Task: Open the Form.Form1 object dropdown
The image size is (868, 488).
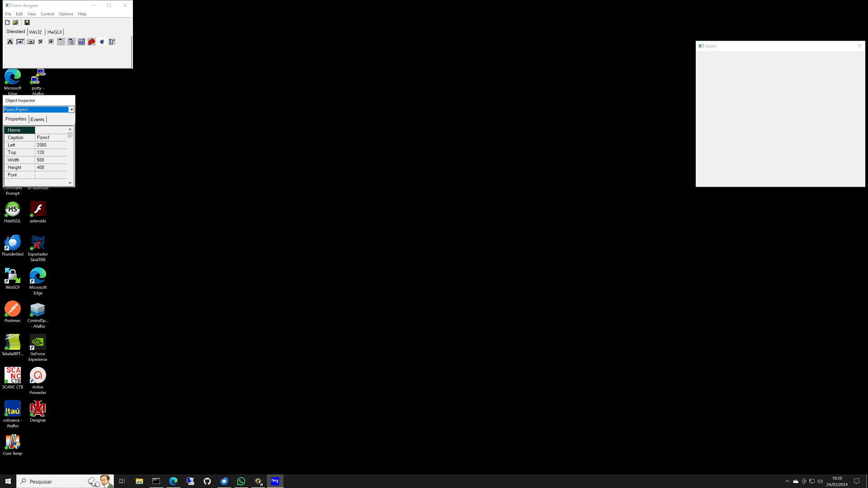Action: pyautogui.click(x=71, y=110)
